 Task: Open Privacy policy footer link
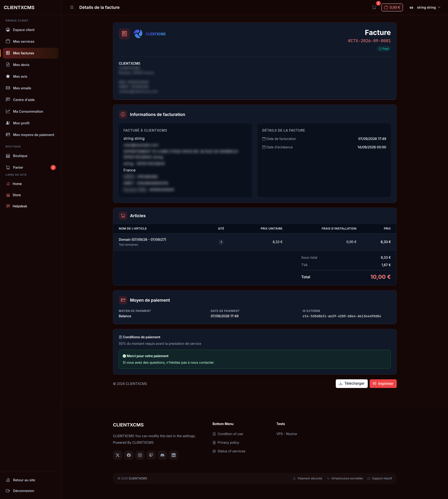(226, 442)
